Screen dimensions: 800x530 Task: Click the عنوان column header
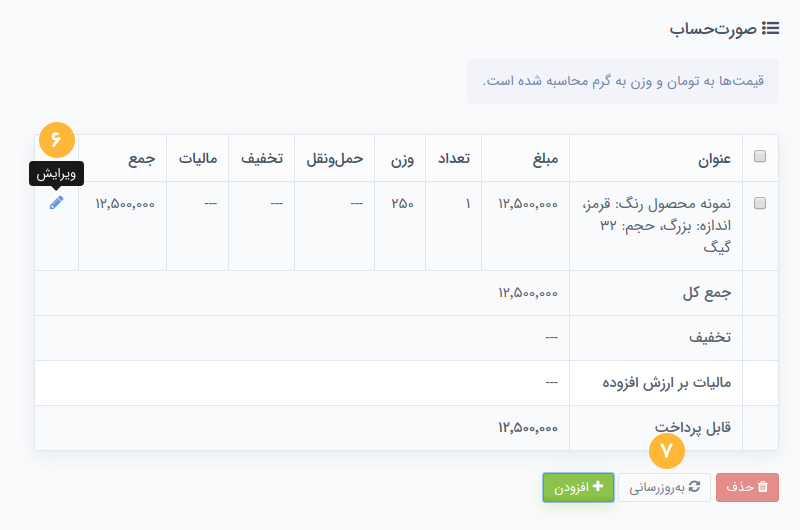pos(714,158)
